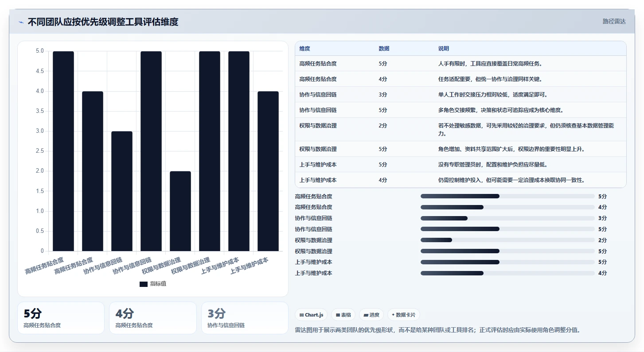Click the 5分 progress bar for 协作与信息回链

tap(507, 229)
